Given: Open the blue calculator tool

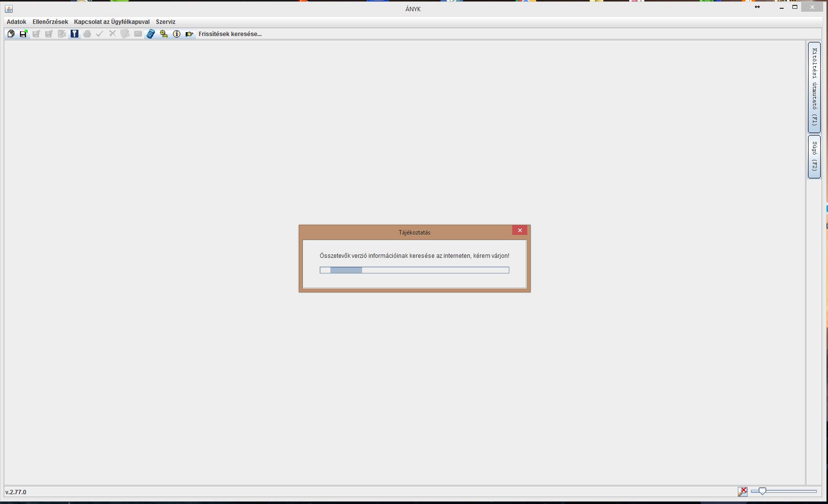Looking at the screenshot, I should [151, 34].
